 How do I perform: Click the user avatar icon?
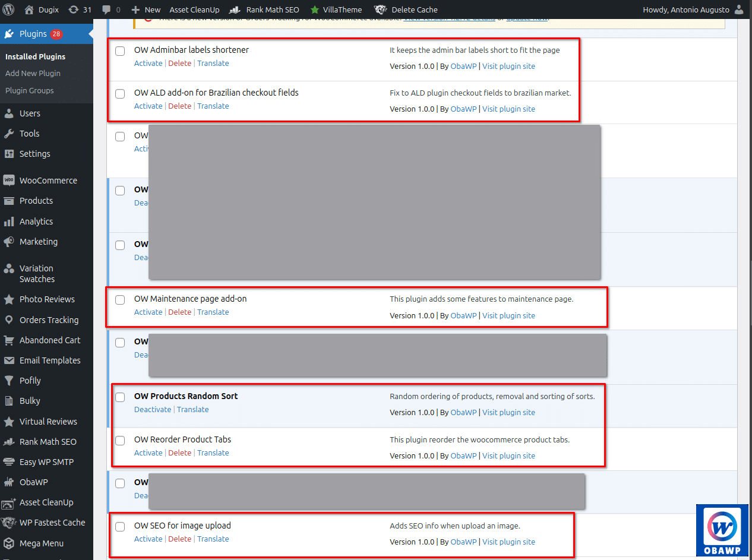[x=738, y=10]
